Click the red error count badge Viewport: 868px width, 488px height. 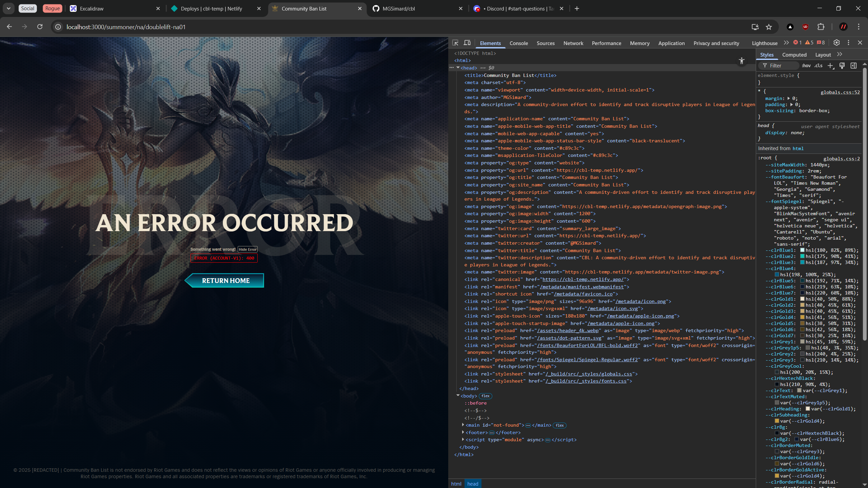coord(797,43)
